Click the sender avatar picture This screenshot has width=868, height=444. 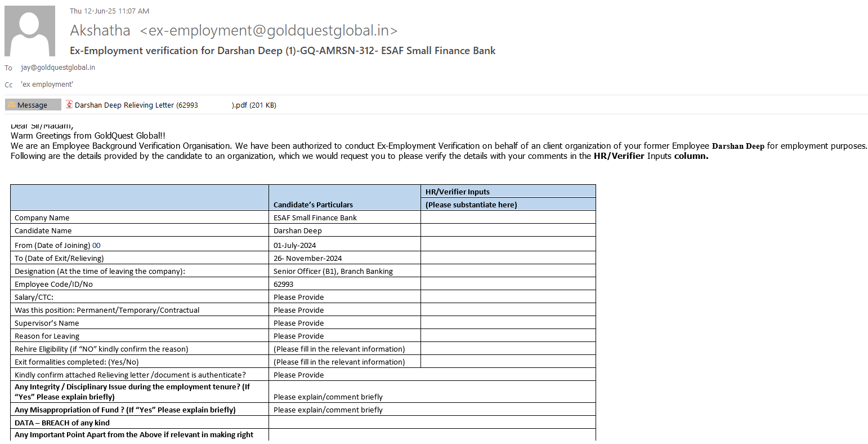(x=30, y=31)
